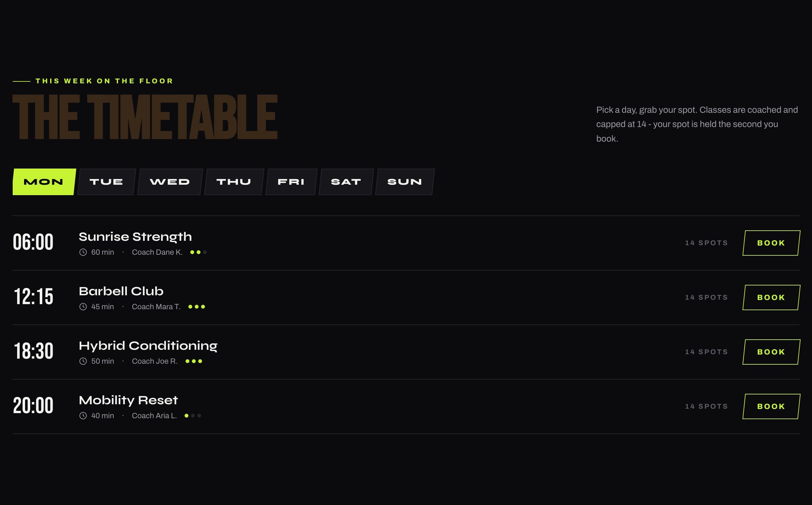Screen dimensions: 812x505
Task: Switch to the TUE tab
Action: pos(107,182)
